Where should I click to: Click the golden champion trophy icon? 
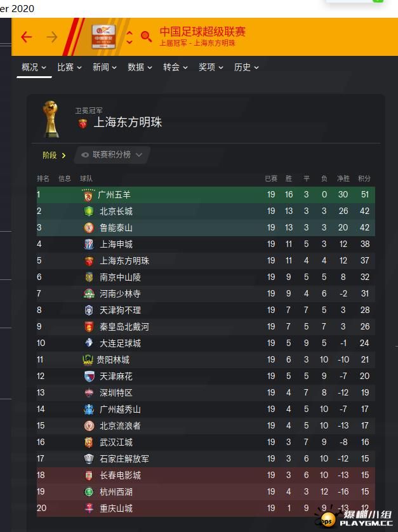tap(51, 119)
